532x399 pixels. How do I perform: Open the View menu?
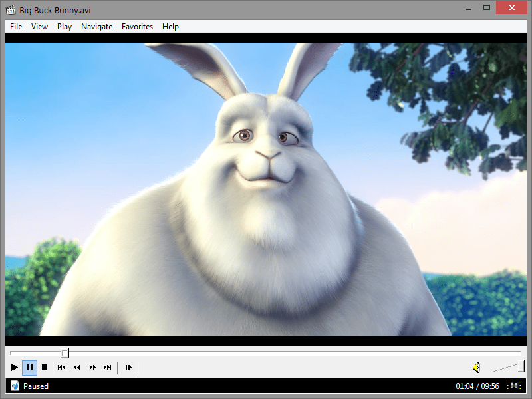39,27
